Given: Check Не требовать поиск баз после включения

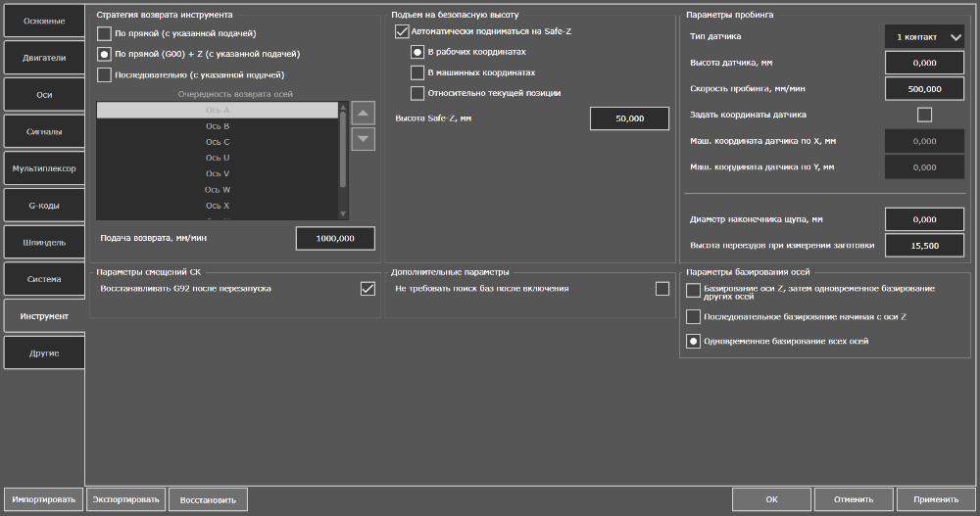Looking at the screenshot, I should coord(662,289).
